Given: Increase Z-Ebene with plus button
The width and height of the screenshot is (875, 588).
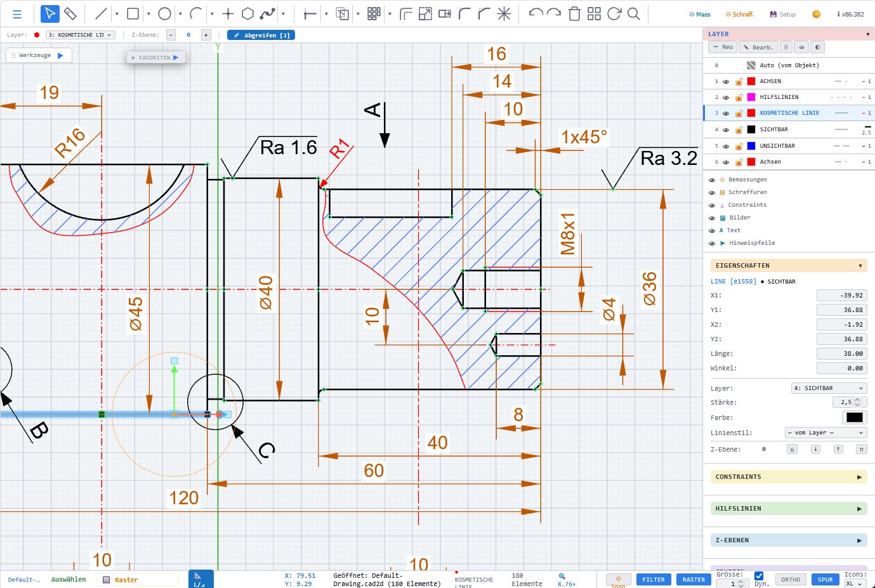Looking at the screenshot, I should pos(206,35).
